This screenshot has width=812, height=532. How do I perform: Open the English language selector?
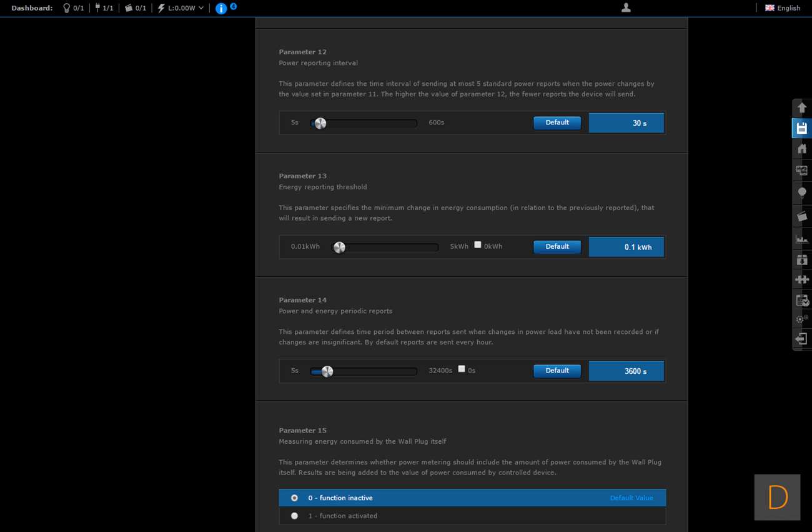click(x=783, y=8)
